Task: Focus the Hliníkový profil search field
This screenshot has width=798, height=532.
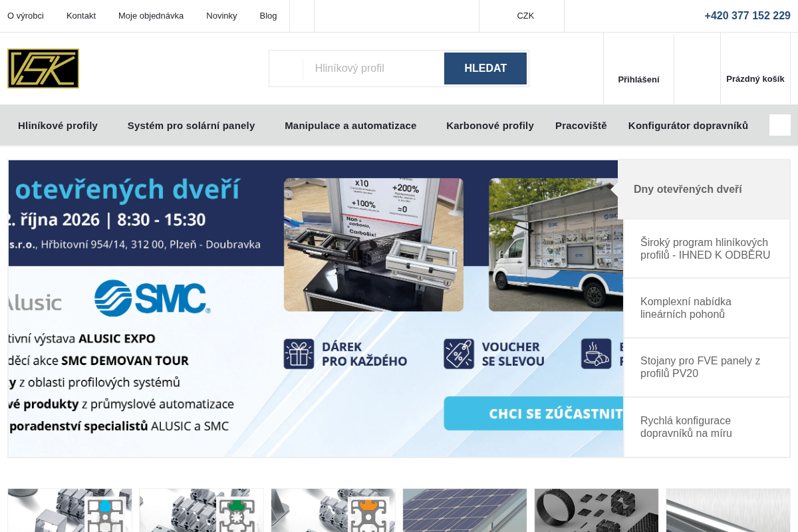Action: click(374, 68)
